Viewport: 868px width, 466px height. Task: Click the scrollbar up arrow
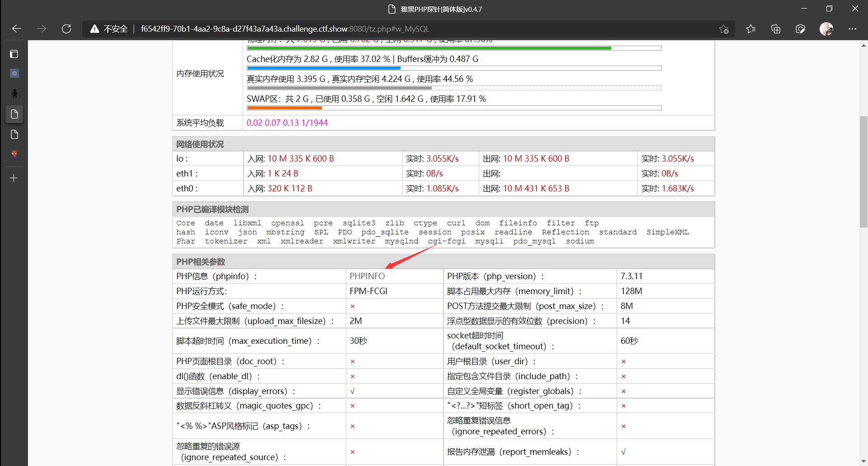pyautogui.click(x=863, y=45)
